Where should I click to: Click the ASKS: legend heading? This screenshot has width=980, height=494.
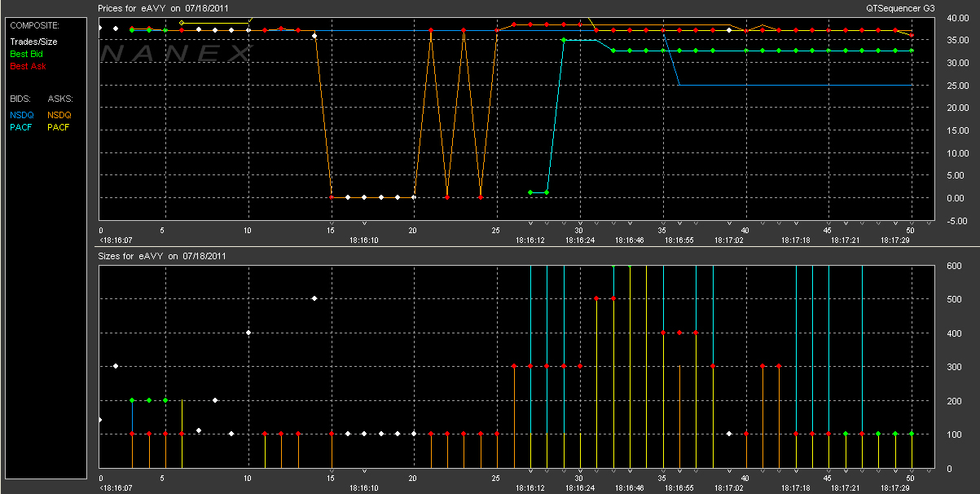click(59, 99)
